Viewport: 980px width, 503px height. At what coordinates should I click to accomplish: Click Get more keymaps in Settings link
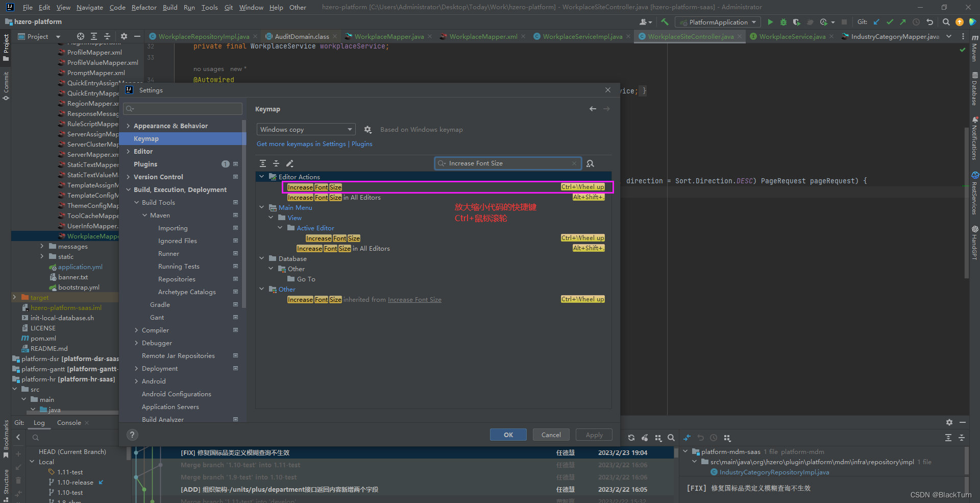coord(301,144)
